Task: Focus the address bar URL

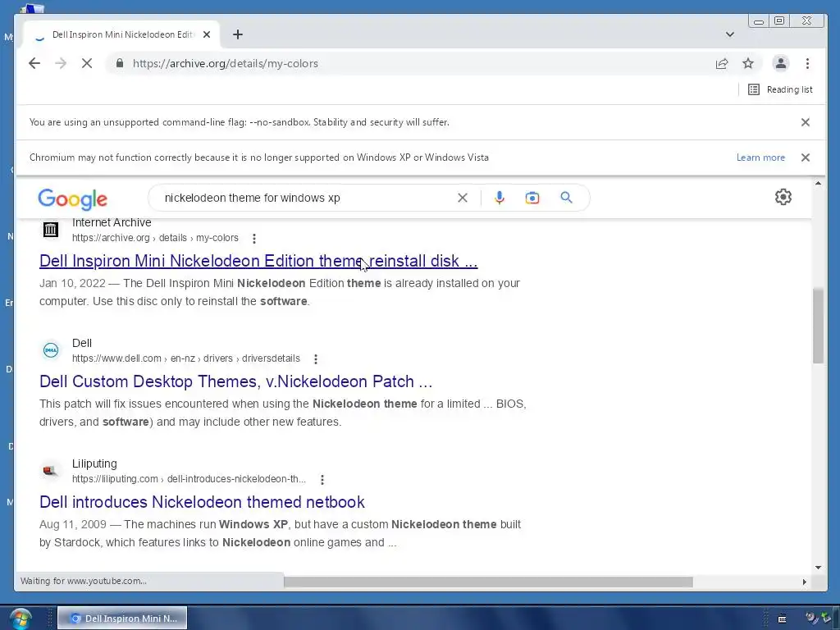Action: click(x=226, y=63)
